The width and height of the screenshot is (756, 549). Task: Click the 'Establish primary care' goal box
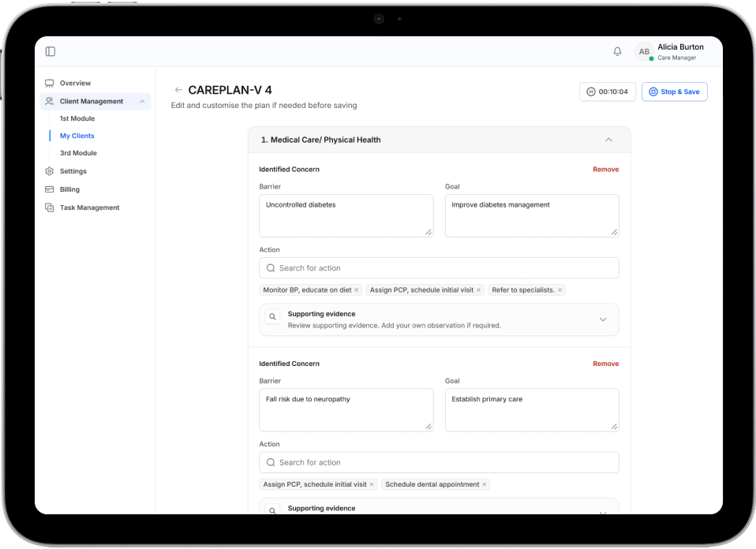[532, 409]
